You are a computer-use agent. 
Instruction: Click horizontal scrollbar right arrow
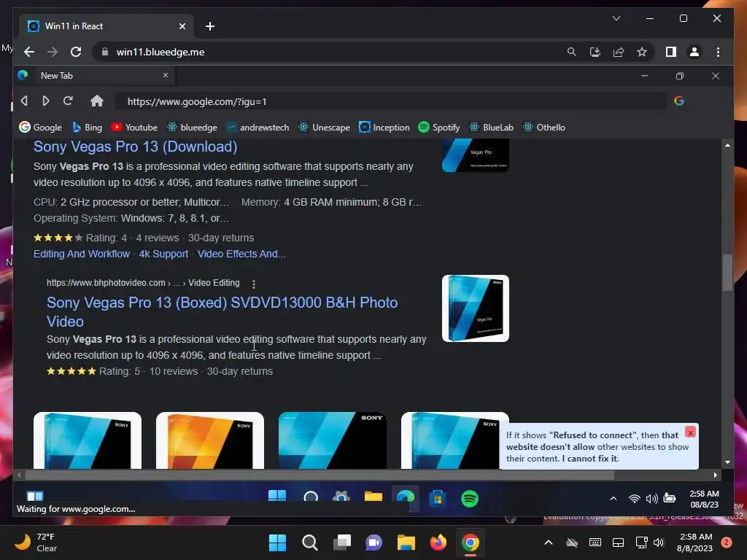pos(715,475)
